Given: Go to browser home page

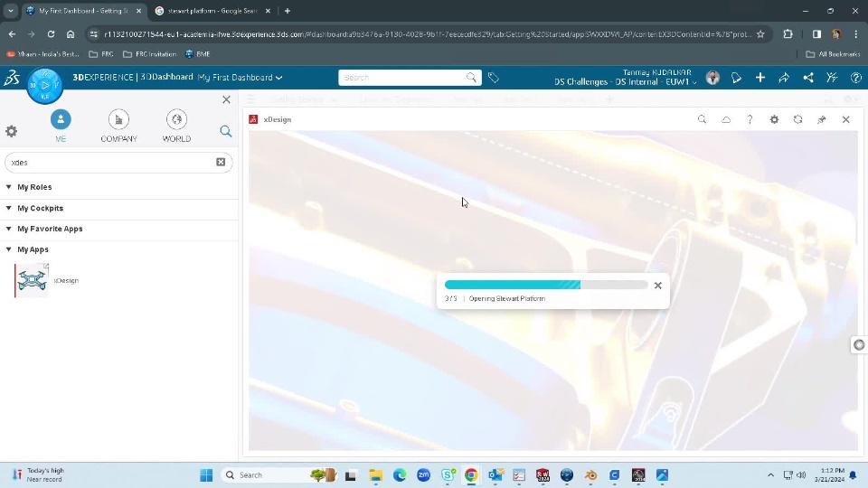Looking at the screenshot, I should tap(71, 34).
